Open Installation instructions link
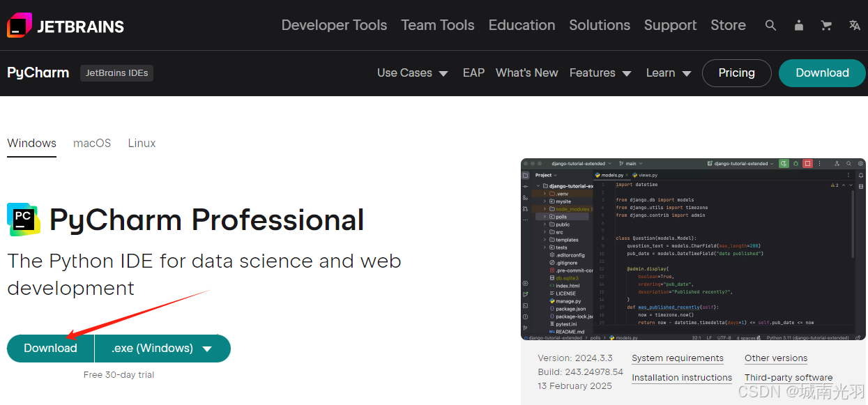This screenshot has height=405, width=868. (x=682, y=378)
